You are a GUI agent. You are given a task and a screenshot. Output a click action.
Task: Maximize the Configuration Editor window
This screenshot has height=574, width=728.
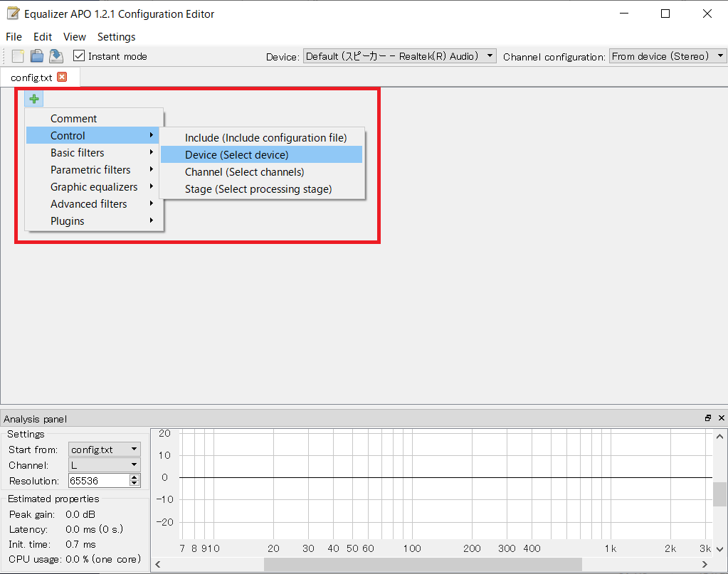pos(665,14)
